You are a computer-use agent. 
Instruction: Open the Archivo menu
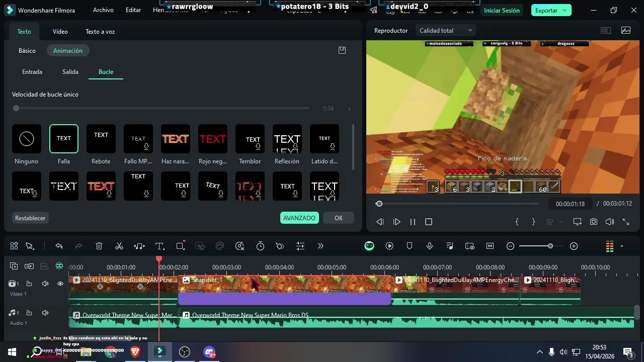(x=103, y=10)
